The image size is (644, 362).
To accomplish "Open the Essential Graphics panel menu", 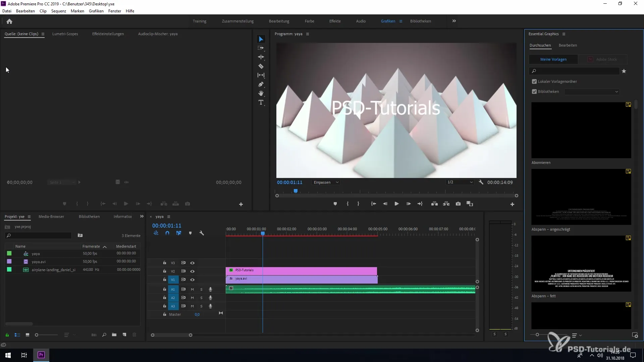I will [x=564, y=34].
